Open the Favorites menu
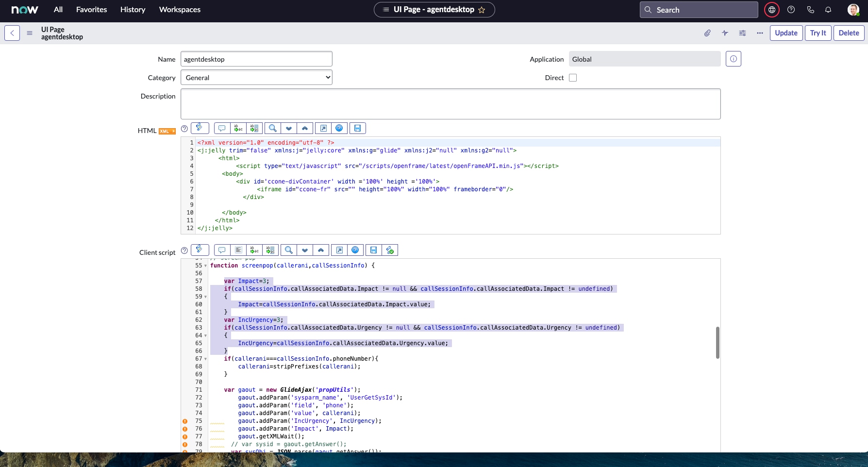The width and height of the screenshot is (868, 467). [x=91, y=10]
